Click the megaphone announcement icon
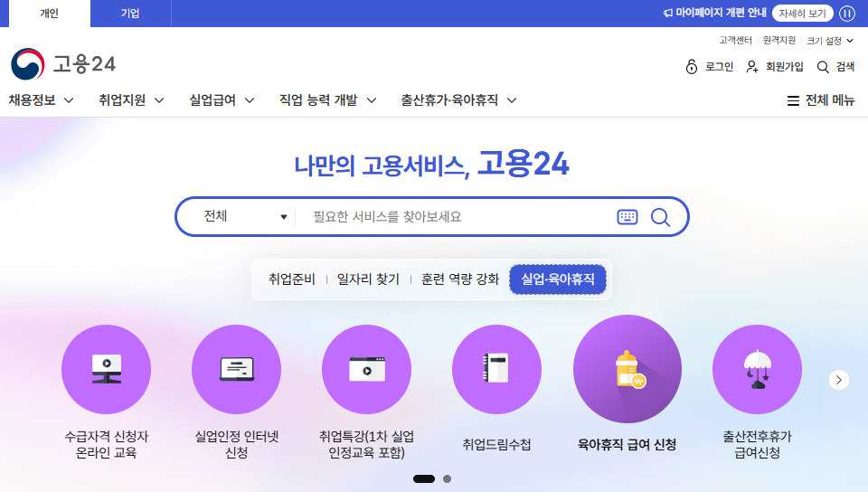 [668, 13]
